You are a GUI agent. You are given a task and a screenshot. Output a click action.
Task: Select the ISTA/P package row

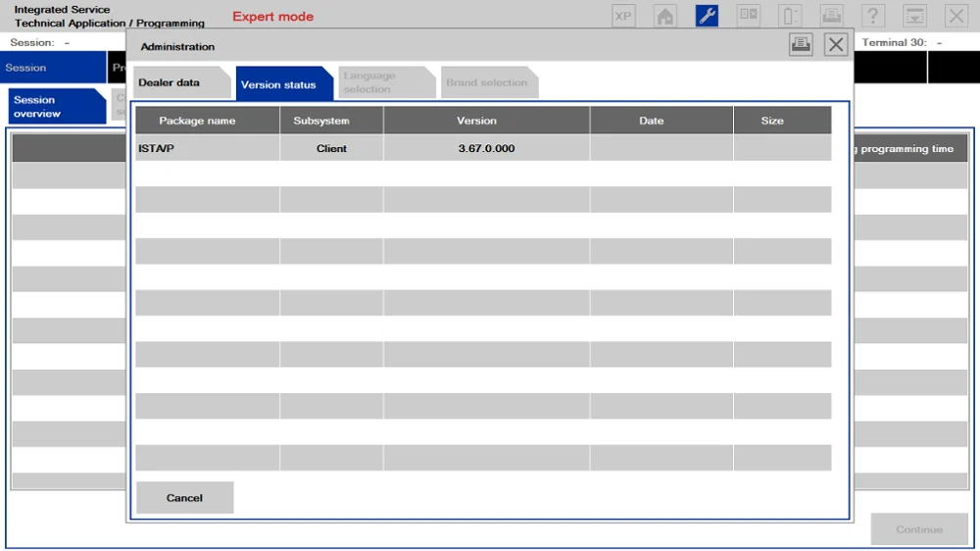coord(483,148)
